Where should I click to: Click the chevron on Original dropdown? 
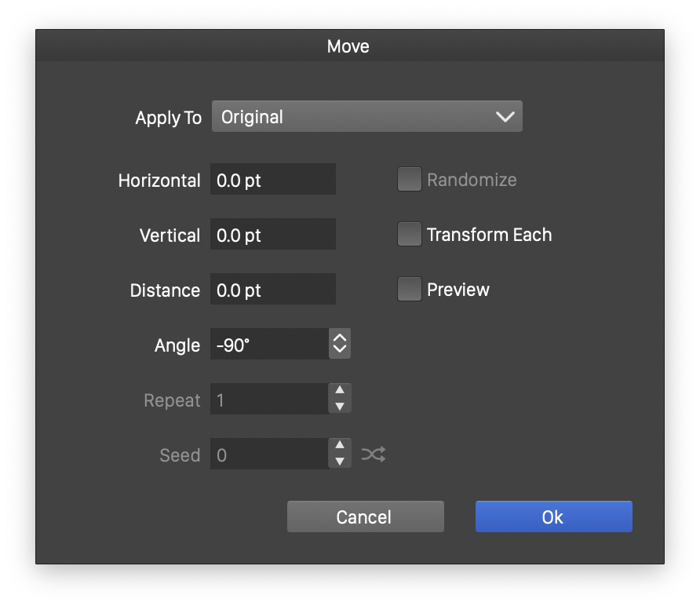coord(505,116)
